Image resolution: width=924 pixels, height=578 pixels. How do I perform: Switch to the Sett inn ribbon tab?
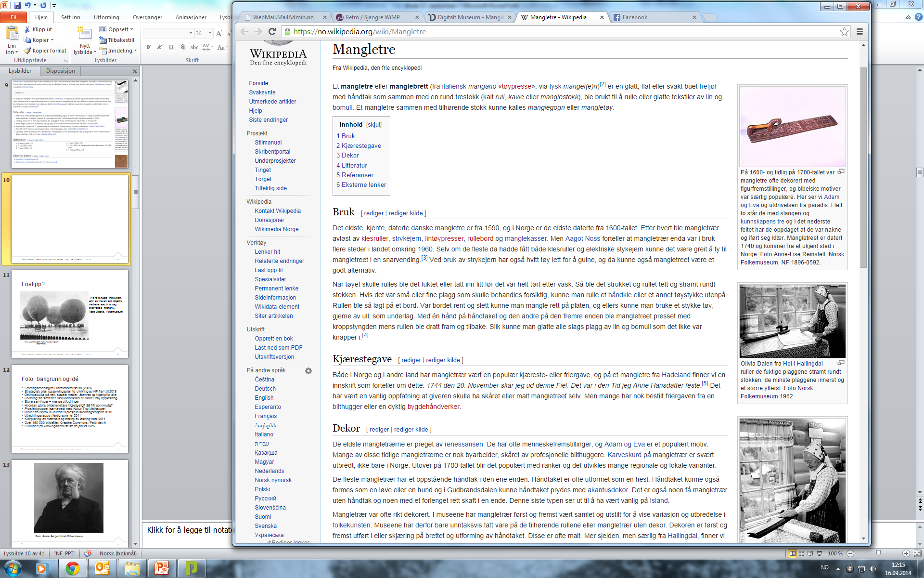[71, 17]
